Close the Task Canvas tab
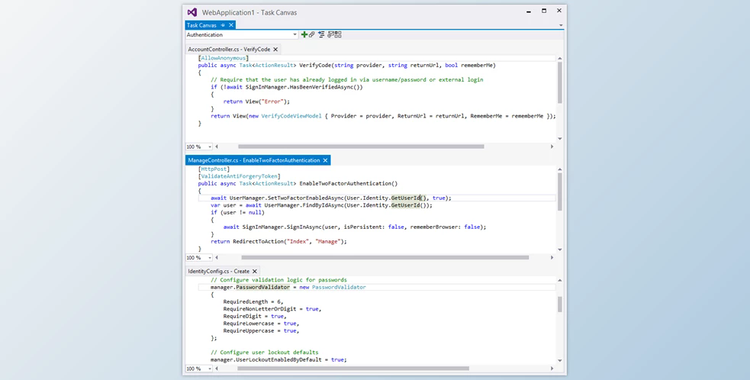750x380 pixels. click(x=231, y=25)
